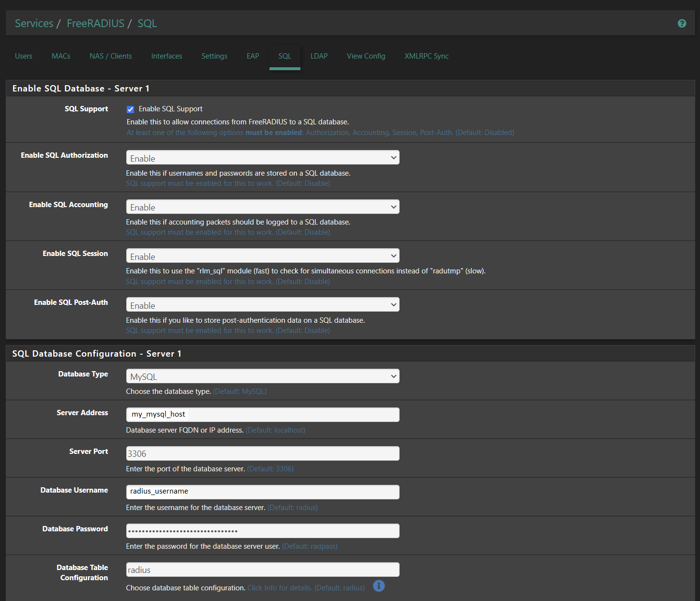Screen dimensions: 700x601
Task: Click the 'Enable SQL Authorization' label
Action: (64, 155)
